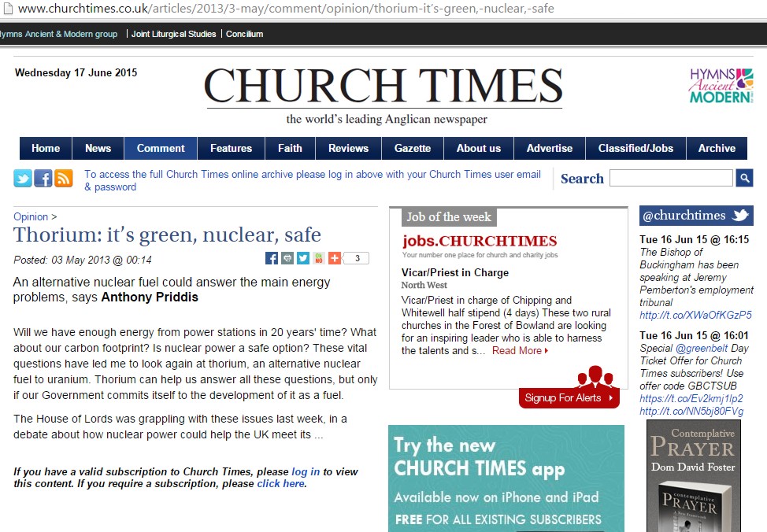The height and width of the screenshot is (532, 767).
Task: Open the Features section
Action: [x=231, y=148]
